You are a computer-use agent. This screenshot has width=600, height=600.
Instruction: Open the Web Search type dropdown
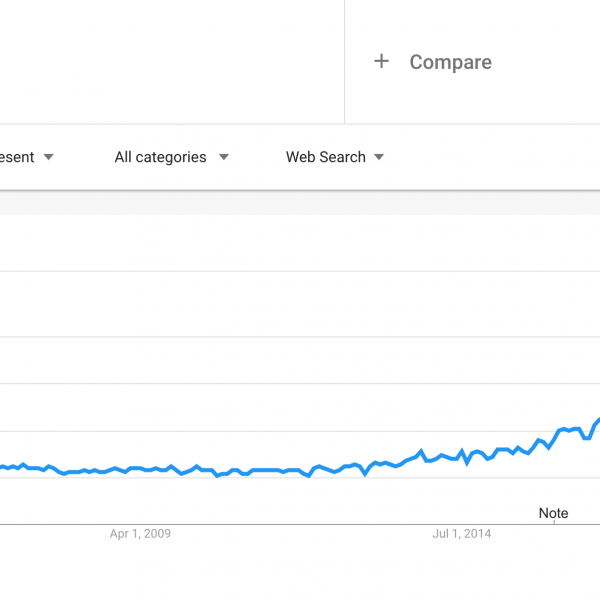(x=335, y=157)
